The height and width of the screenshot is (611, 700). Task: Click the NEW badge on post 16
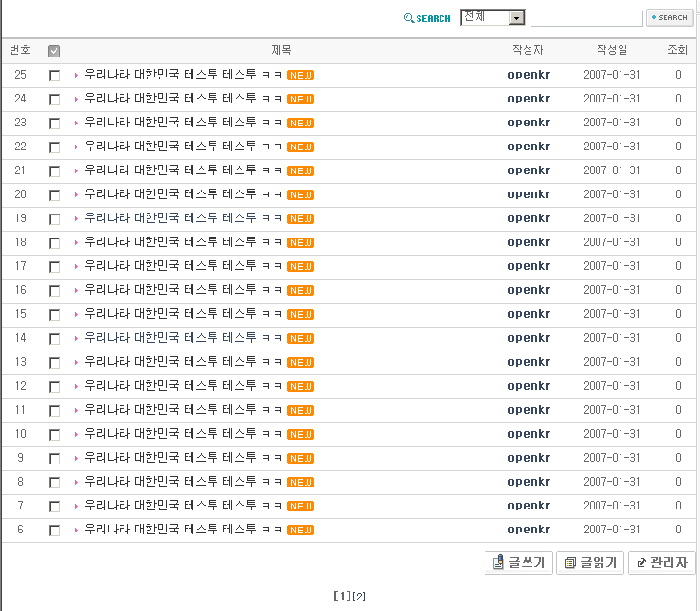pos(301,290)
